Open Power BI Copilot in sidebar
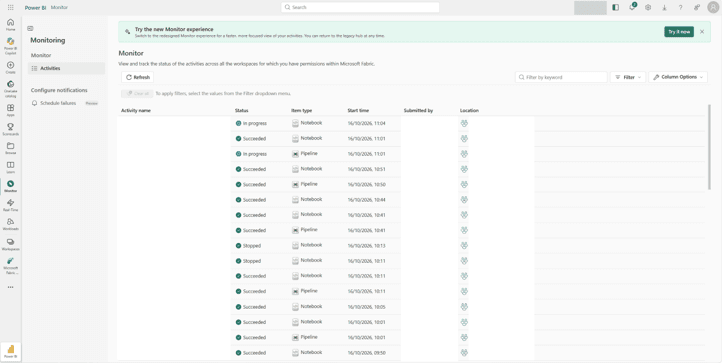The width and height of the screenshot is (722, 363). [x=11, y=45]
